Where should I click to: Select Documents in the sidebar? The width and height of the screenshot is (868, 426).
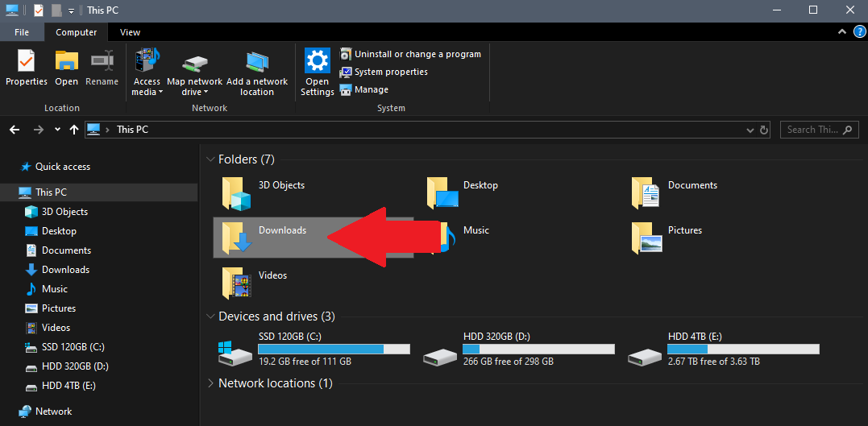58,250
